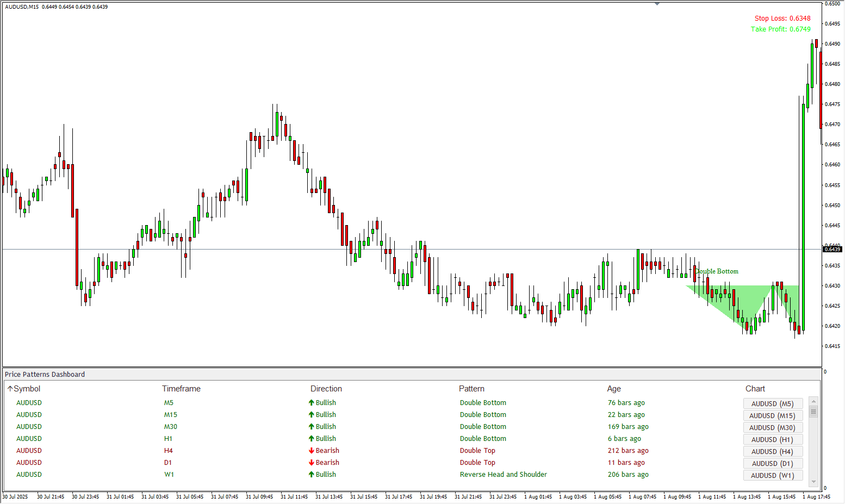The image size is (845, 504).
Task: Sort the table by Pattern column header
Action: 471,389
